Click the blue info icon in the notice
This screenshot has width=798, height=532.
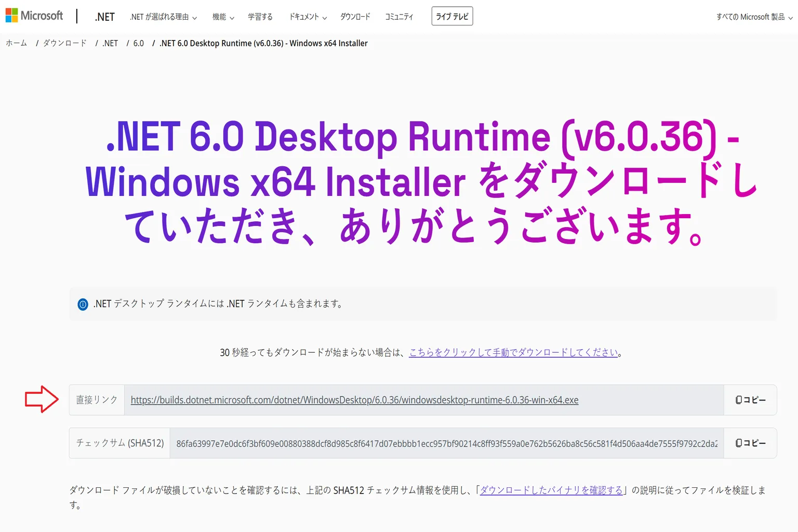click(x=83, y=304)
